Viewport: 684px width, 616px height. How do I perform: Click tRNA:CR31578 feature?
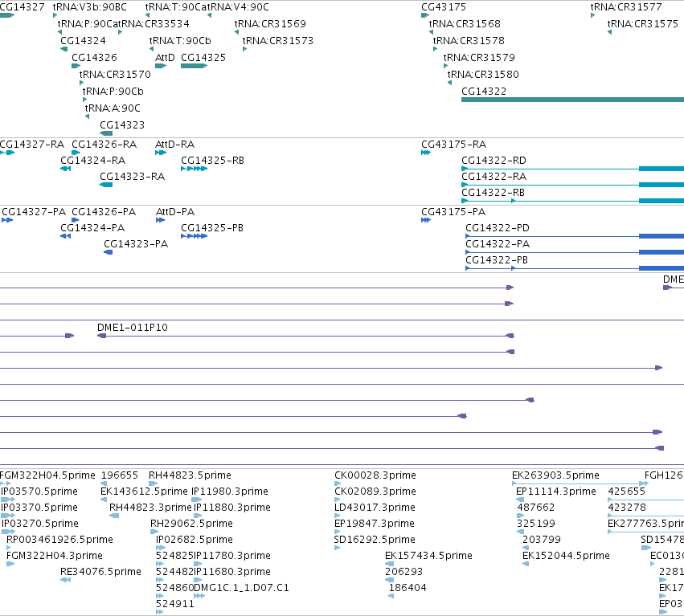coord(435,49)
